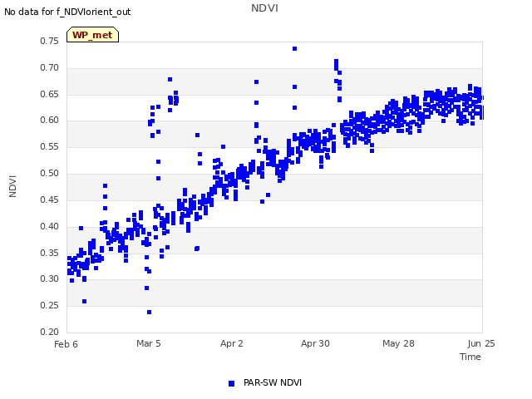Click the 0.20 y-axis tick label
The image size is (532, 399).
click(50, 332)
